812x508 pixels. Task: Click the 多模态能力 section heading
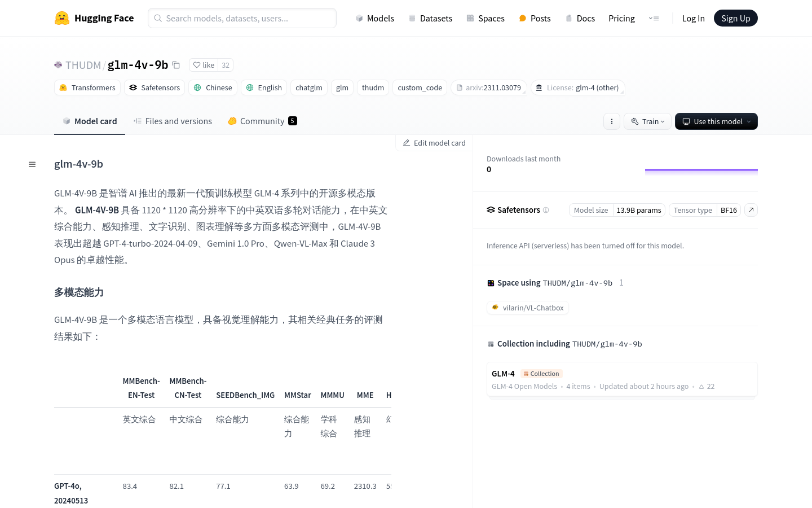pyautogui.click(x=79, y=292)
